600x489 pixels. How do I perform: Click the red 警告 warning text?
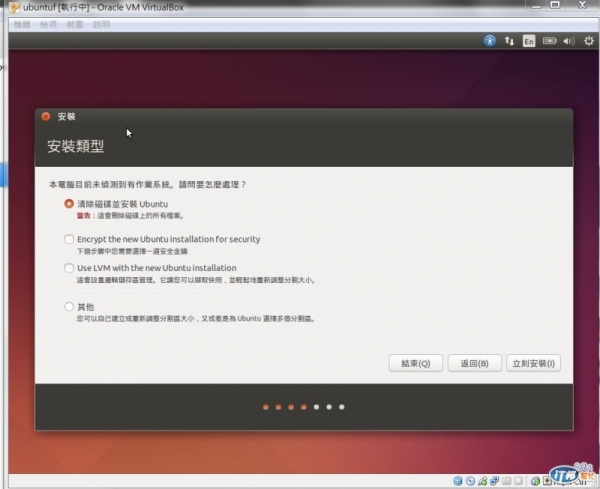click(83, 215)
